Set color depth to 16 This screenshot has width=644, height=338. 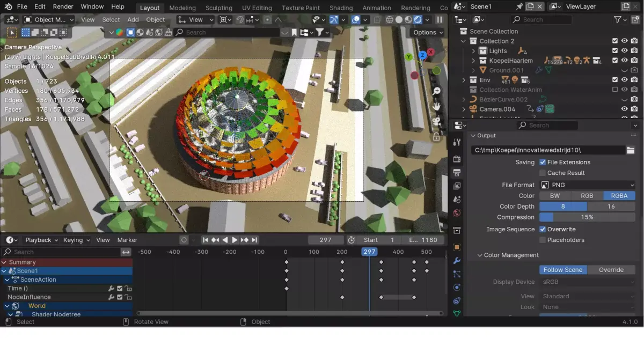[611, 207]
